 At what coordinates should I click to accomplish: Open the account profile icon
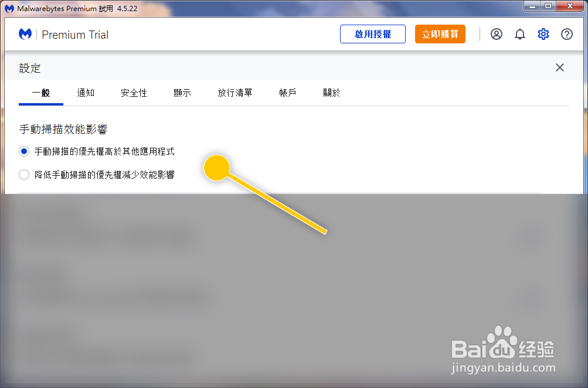(496, 34)
